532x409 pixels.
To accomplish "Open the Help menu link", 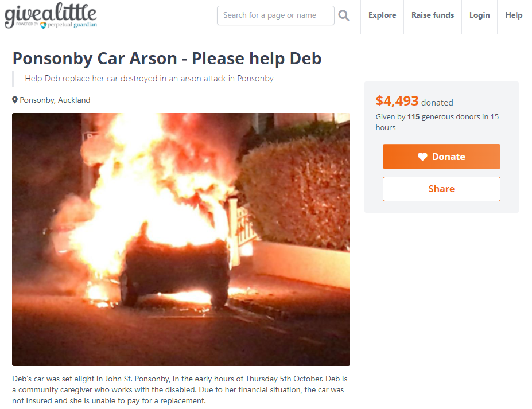I will coord(514,15).
